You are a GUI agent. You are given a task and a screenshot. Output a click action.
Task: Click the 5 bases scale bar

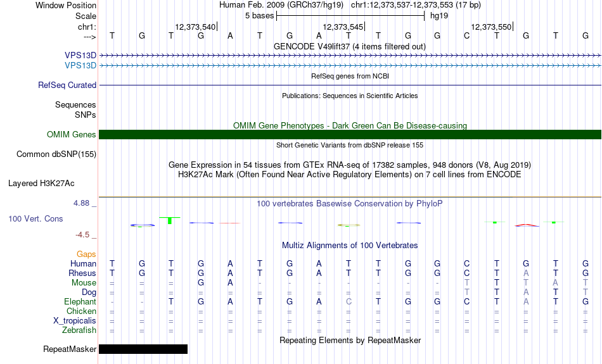point(350,16)
